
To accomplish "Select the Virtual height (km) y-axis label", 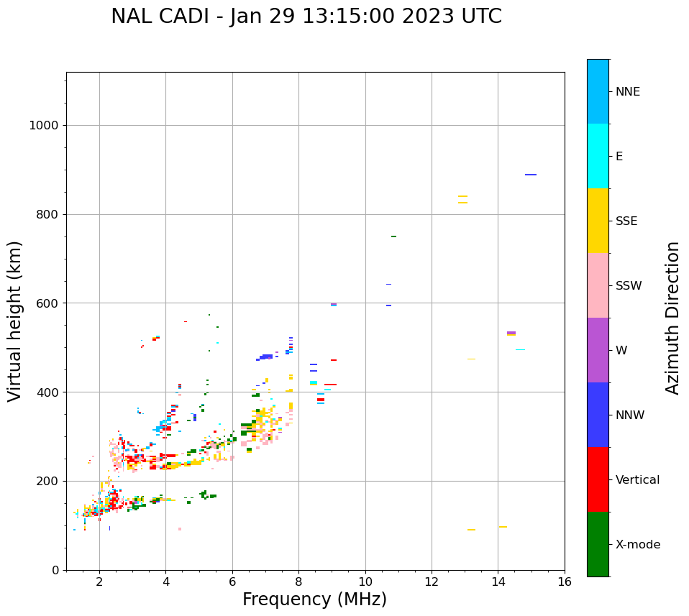I will point(15,321).
